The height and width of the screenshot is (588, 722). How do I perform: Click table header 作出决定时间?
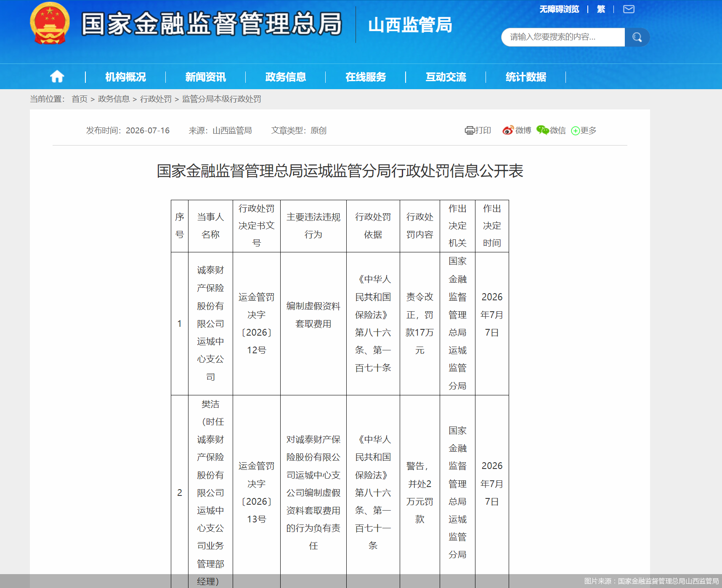point(492,226)
